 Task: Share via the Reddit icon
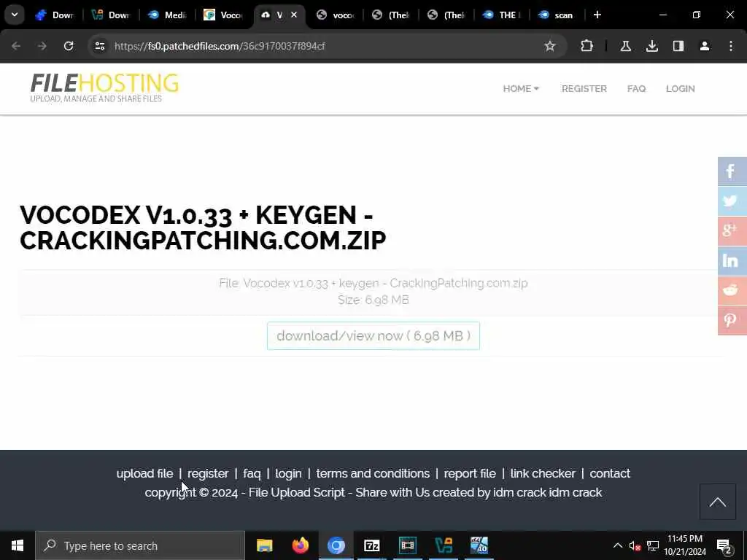pyautogui.click(x=732, y=290)
